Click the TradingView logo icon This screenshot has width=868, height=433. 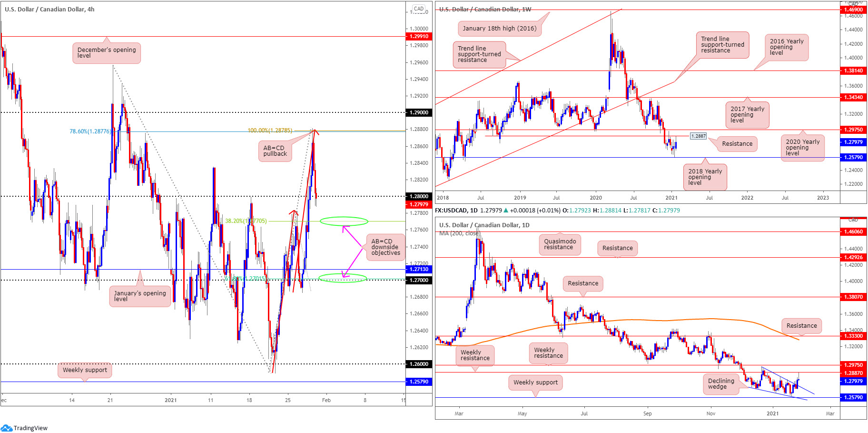(6, 428)
